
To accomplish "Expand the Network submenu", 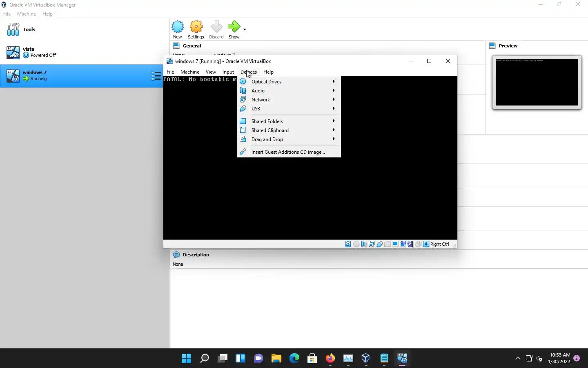I will point(289,99).
